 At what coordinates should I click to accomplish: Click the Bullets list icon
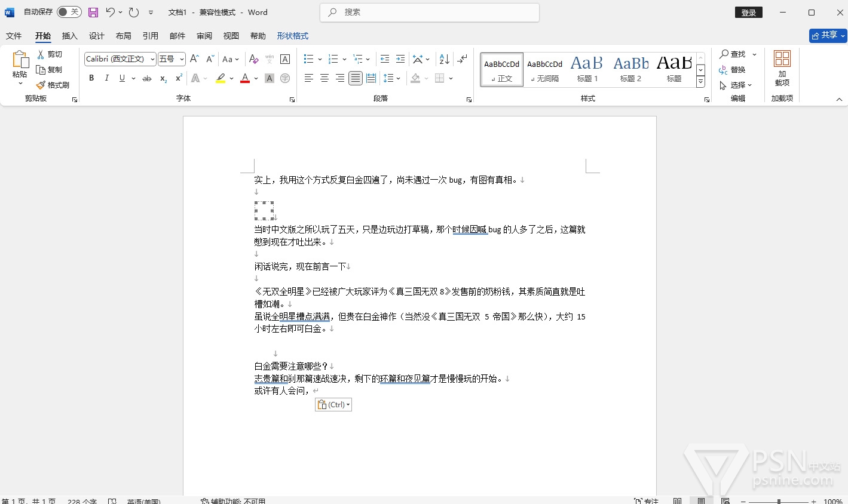coord(308,59)
